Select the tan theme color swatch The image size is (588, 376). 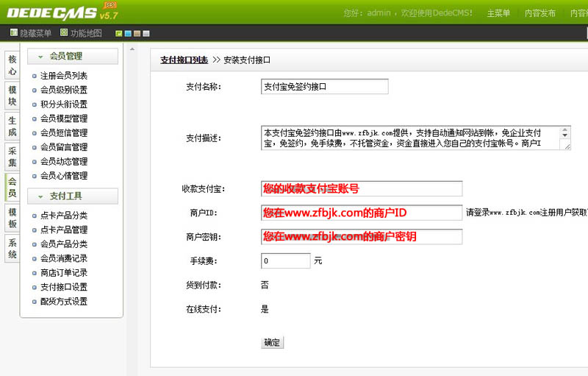click(x=137, y=33)
